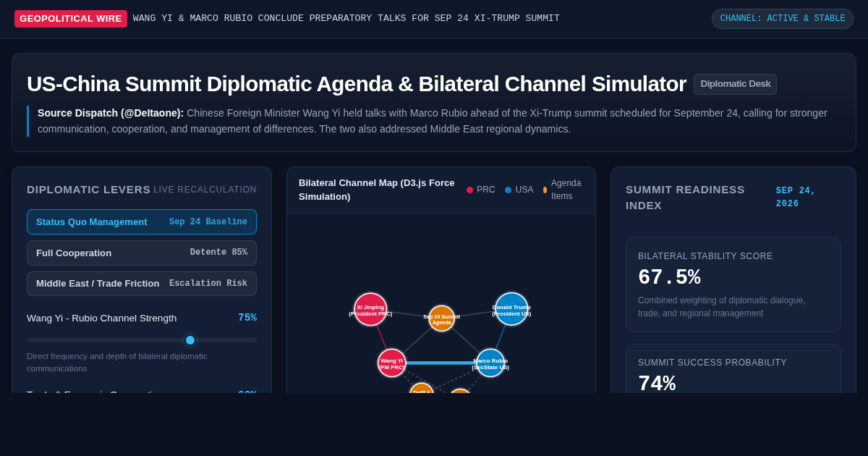This screenshot has width=868, height=456.
Task: Click the wire headline ticker text
Action: click(346, 19)
